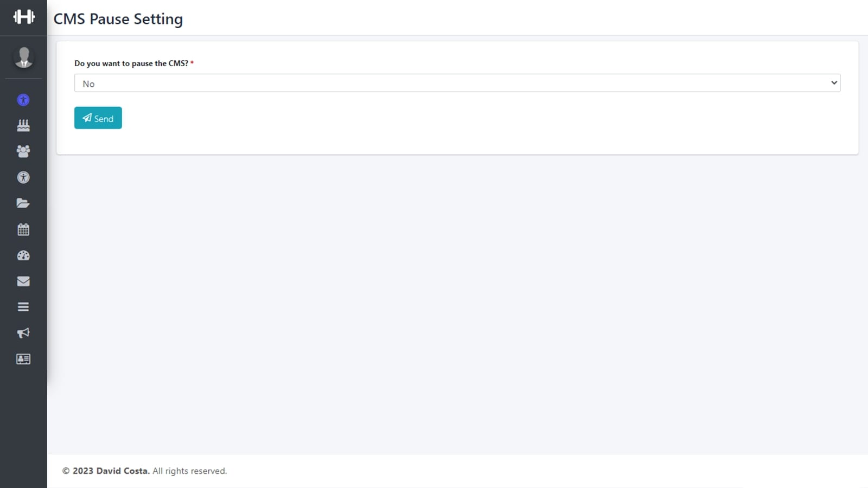868x488 pixels.
Task: Open the dashboard gauge sidebar icon
Action: (23, 255)
